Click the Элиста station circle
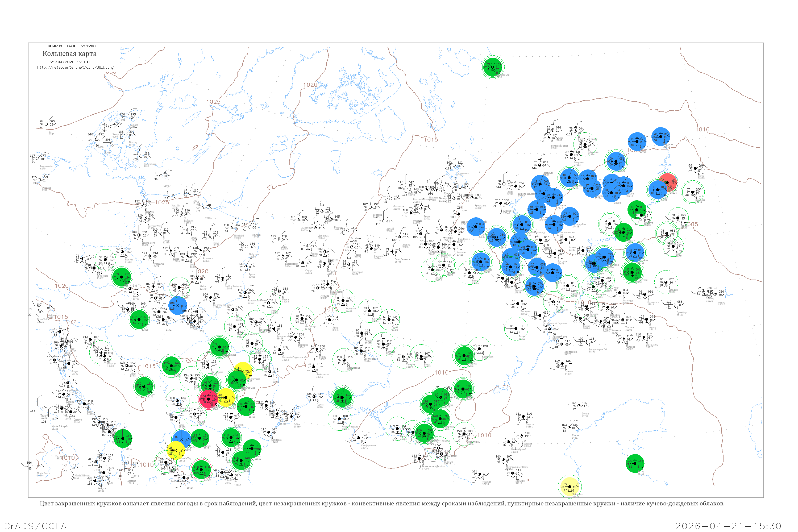The height and width of the screenshot is (532, 798). [523, 417]
